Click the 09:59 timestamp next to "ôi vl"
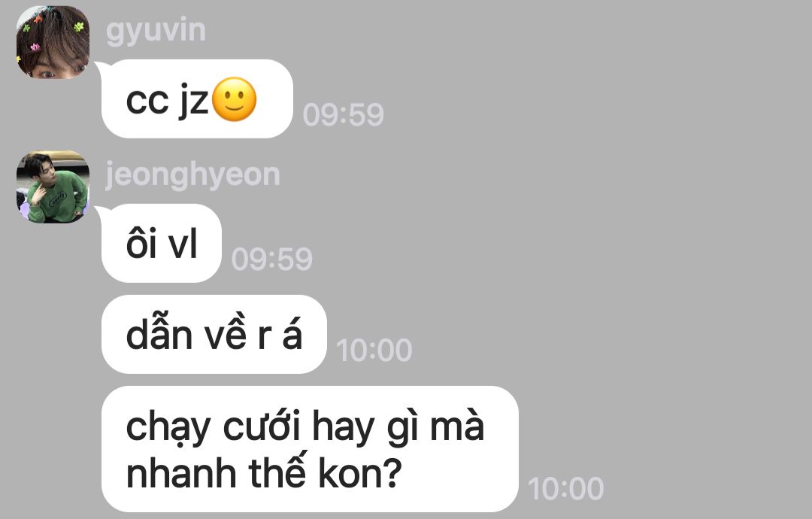The image size is (812, 519). pos(272,259)
